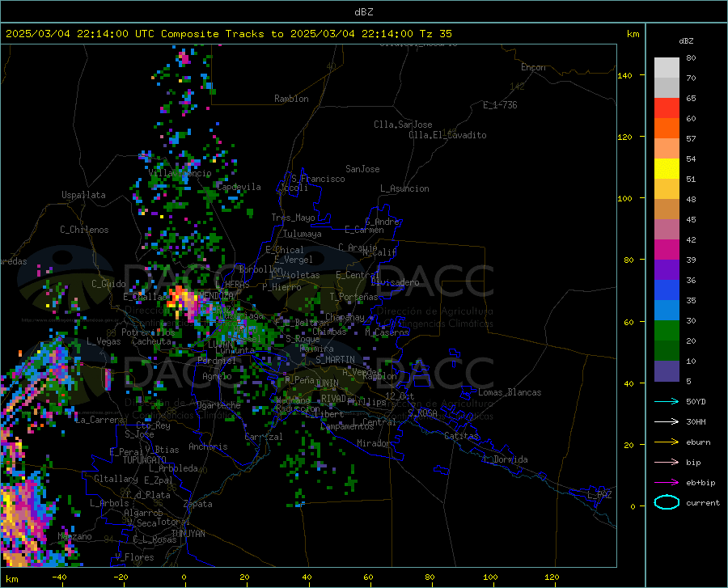Click the TUPUNGATO place label
This screenshot has height=588, width=728.
pyautogui.click(x=145, y=460)
